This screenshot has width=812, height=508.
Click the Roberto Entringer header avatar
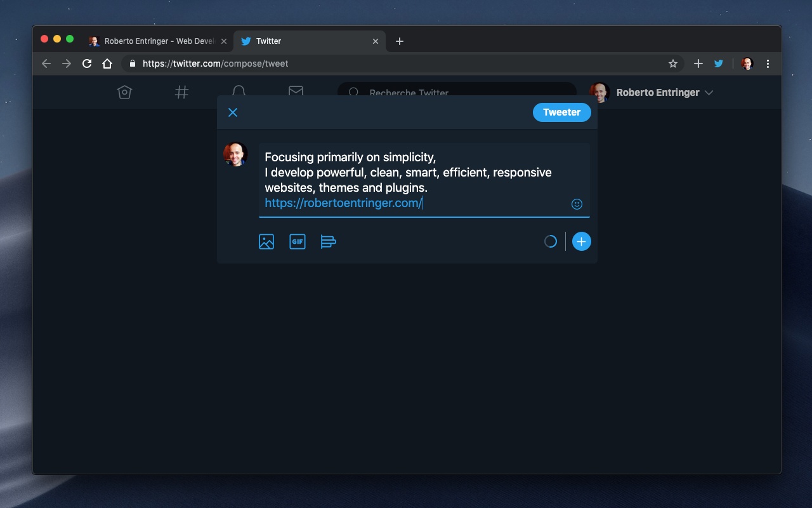click(599, 93)
